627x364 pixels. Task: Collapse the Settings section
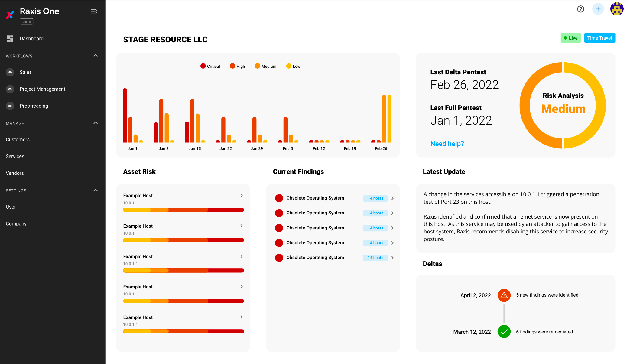point(96,190)
